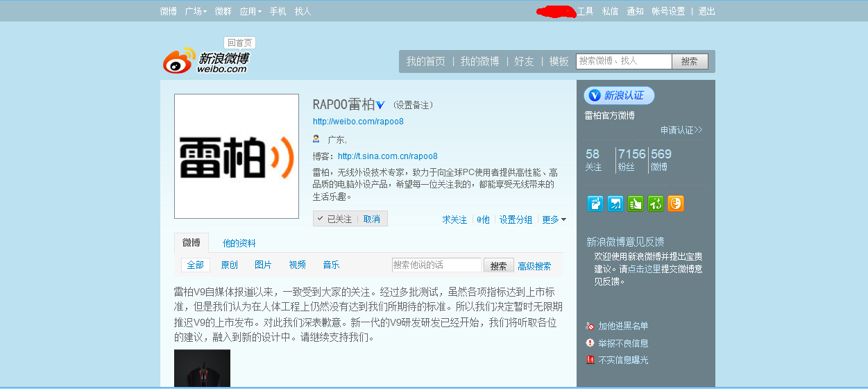Click the 设置备注 link
The width and height of the screenshot is (868, 389).
coord(413,106)
